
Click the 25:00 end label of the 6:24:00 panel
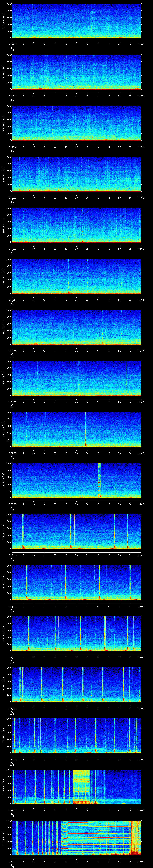point(141,606)
